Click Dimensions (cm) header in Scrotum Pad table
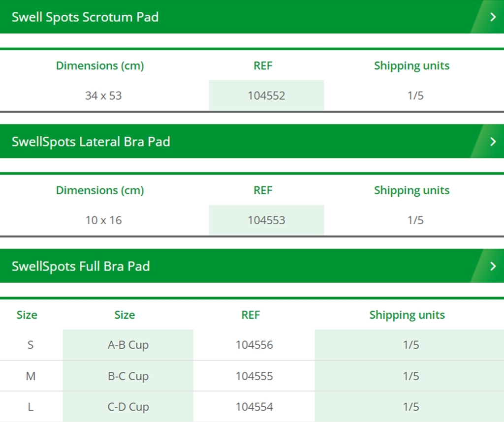The height and width of the screenshot is (422, 504). 100,65
